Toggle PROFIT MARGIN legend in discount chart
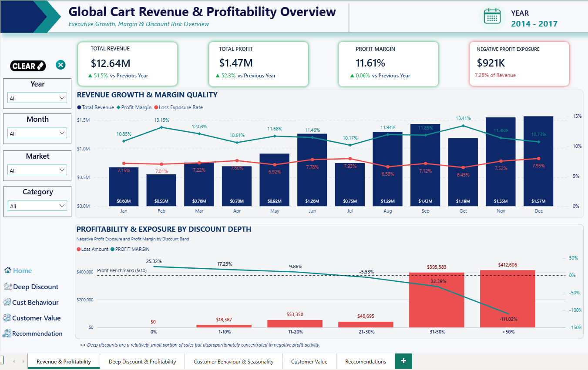The width and height of the screenshot is (588, 370). tap(130, 249)
